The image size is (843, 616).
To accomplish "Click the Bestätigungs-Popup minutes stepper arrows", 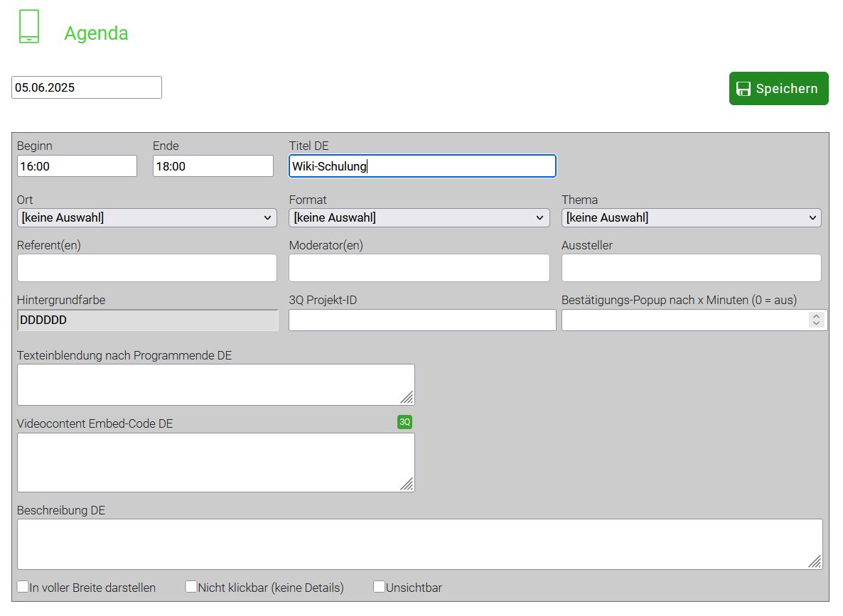I will coord(817,320).
